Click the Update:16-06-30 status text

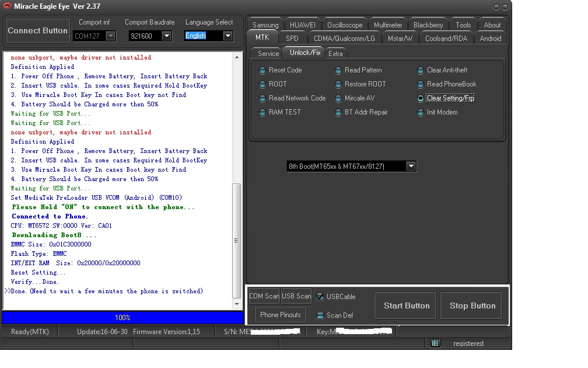click(102, 332)
